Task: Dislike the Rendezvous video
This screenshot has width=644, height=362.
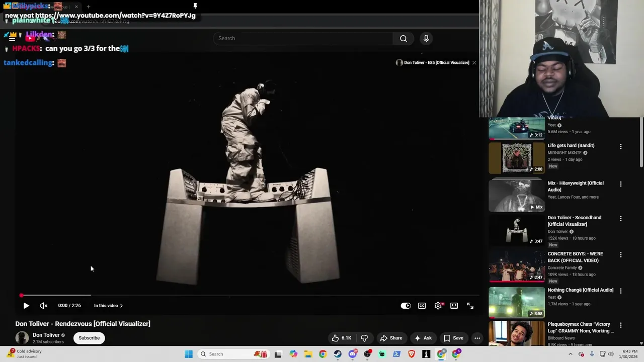Action: [x=364, y=338]
